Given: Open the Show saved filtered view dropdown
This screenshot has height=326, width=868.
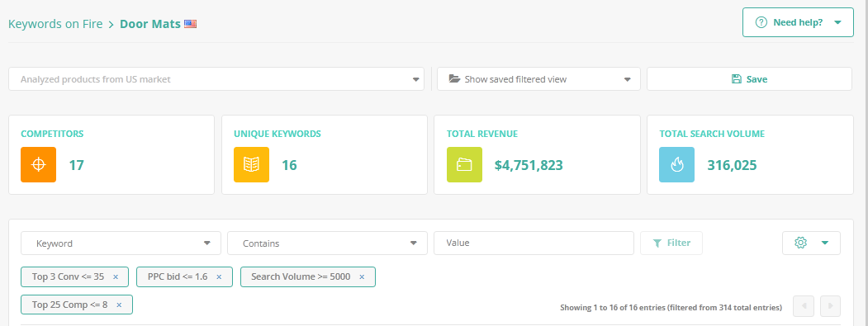Looking at the screenshot, I should coord(538,79).
